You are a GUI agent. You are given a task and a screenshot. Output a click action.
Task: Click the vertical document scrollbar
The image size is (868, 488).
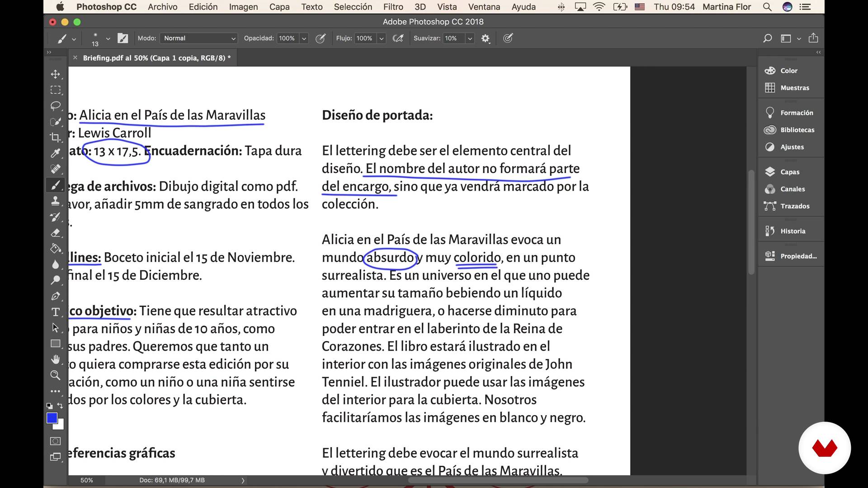751,222
